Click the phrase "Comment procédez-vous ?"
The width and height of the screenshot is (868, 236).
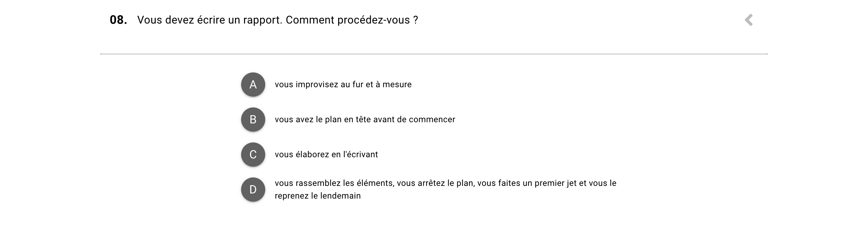click(x=352, y=20)
